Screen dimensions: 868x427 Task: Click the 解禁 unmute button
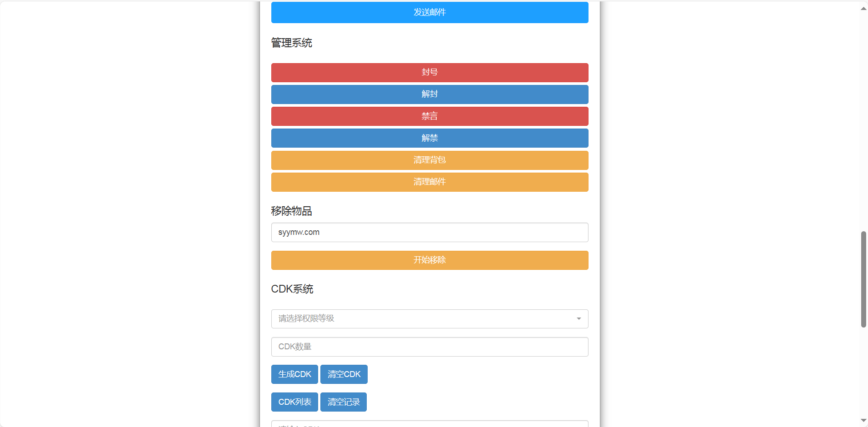pyautogui.click(x=429, y=138)
